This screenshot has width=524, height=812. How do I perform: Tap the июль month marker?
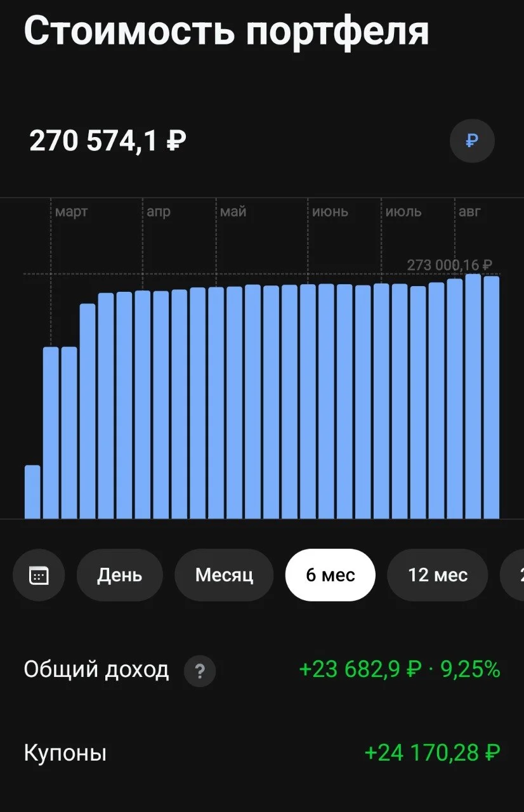click(403, 212)
